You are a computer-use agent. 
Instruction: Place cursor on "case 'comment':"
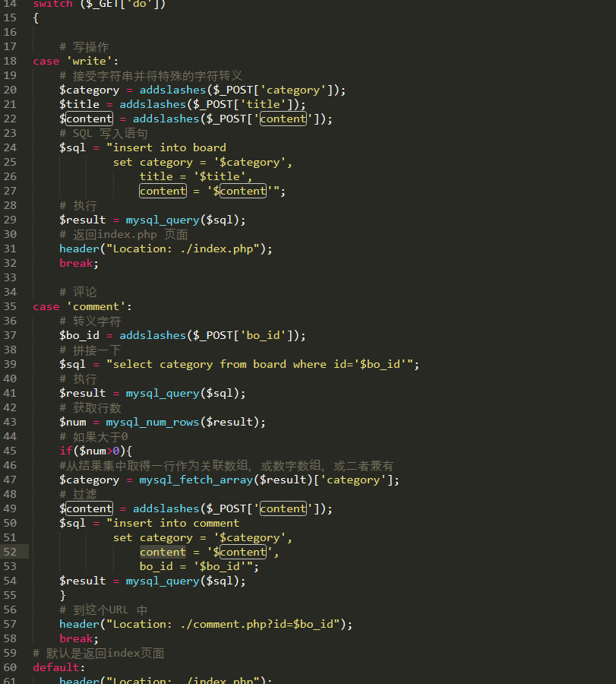[x=82, y=306]
